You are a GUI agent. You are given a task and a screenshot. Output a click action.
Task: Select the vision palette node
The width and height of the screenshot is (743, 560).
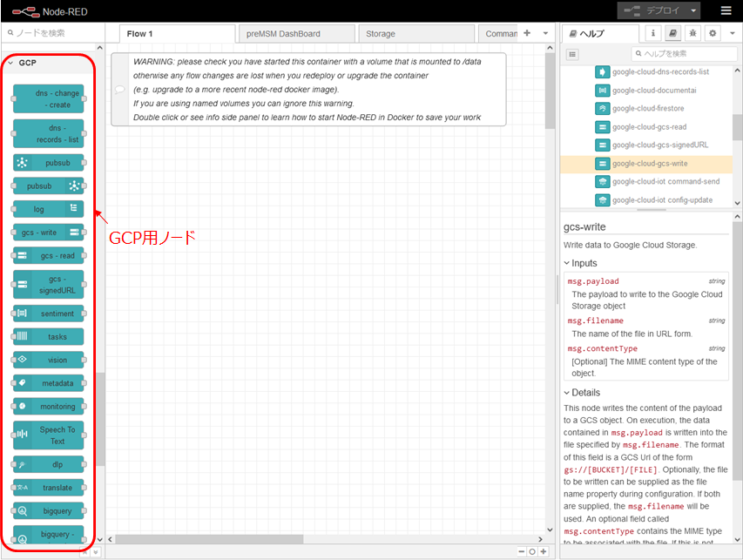coord(49,360)
